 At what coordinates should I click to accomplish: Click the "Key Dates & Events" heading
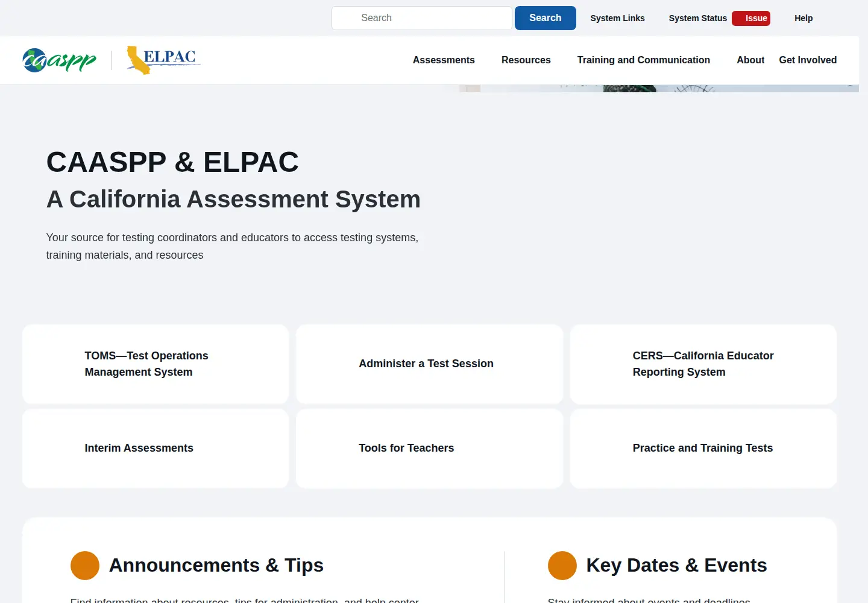(x=676, y=566)
